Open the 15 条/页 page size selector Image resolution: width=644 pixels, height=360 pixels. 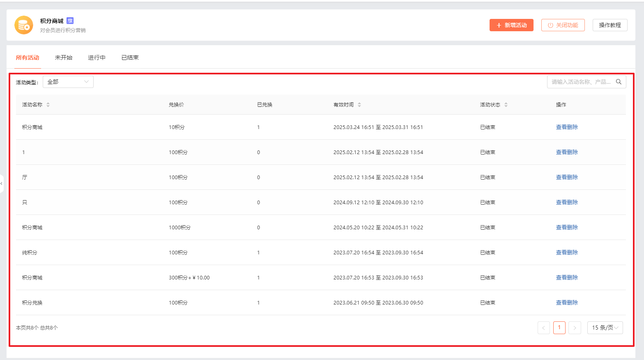pos(605,328)
